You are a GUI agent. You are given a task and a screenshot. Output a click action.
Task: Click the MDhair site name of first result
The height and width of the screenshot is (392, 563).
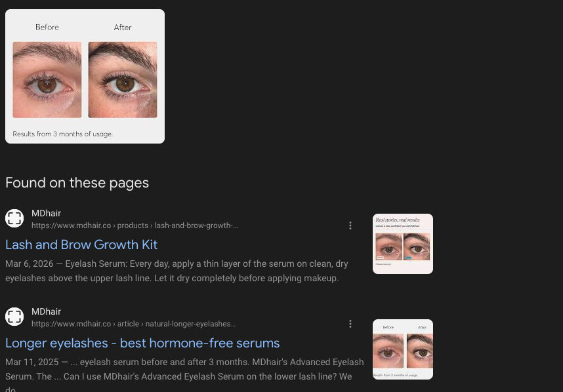tap(46, 214)
